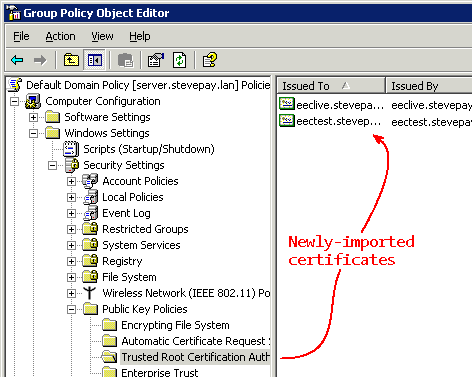Viewport: 472px width, 377px height.
Task: Select Enterprise Trust tree item
Action: 160,372
